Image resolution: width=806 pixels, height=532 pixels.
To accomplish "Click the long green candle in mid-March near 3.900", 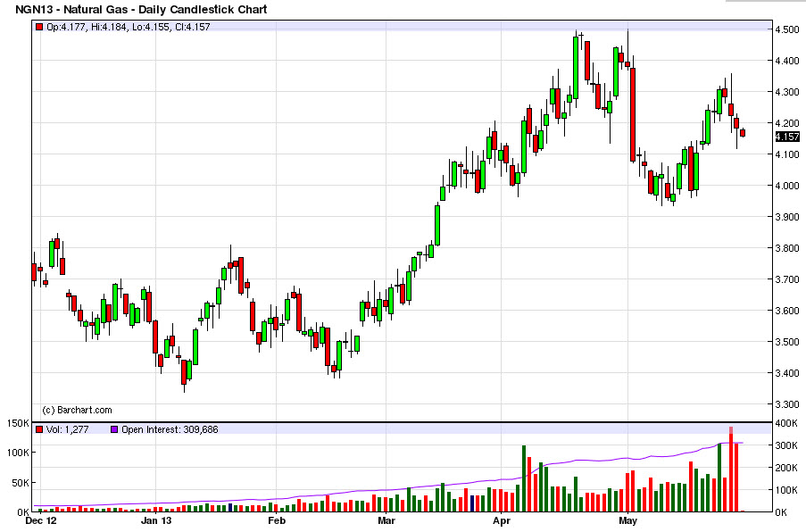I will tap(437, 225).
